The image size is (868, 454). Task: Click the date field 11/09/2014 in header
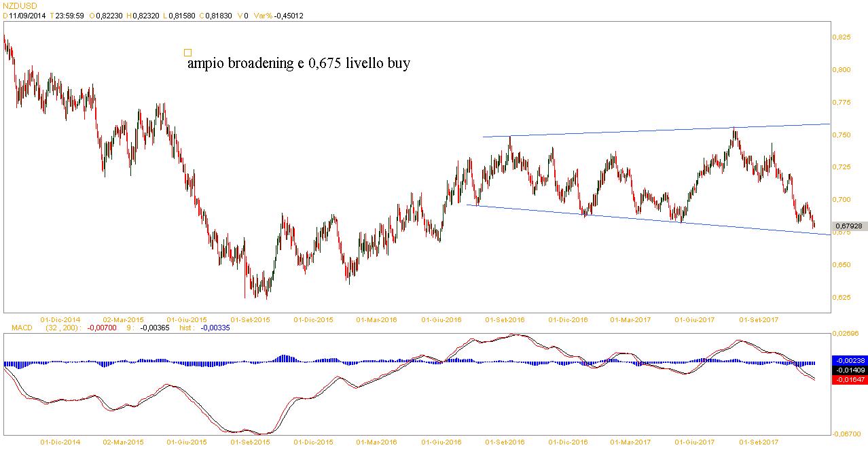(27, 16)
